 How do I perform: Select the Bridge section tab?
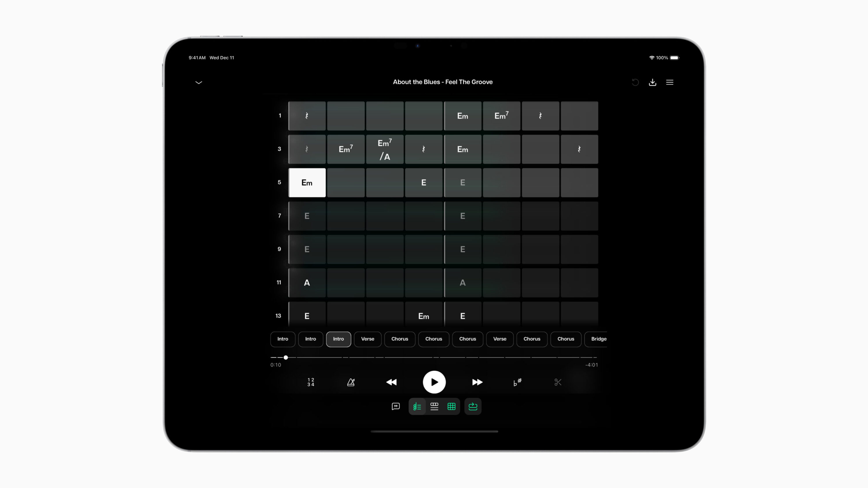599,339
